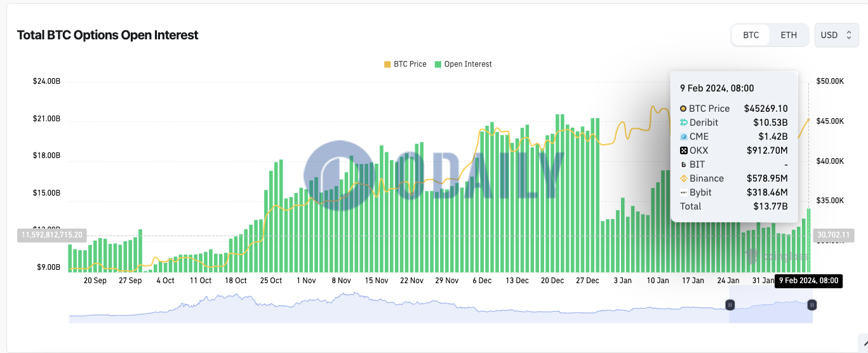
Task: Click the yellow BTC Price legend swatch
Action: [387, 64]
